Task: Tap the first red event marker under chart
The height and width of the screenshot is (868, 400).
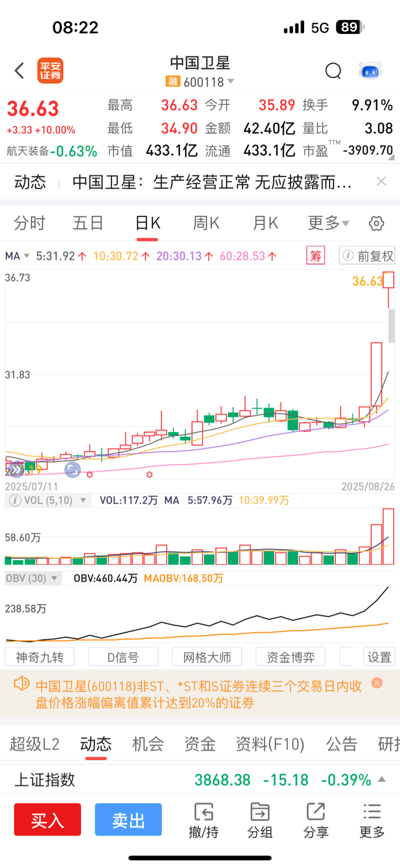Action: [90, 474]
